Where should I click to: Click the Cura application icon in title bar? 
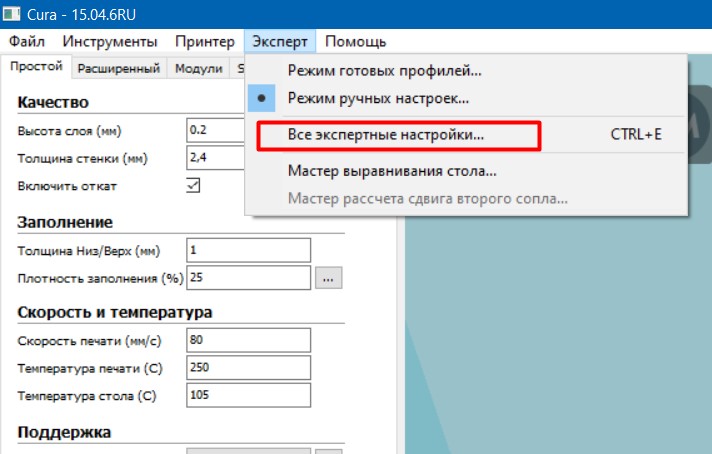(x=11, y=14)
